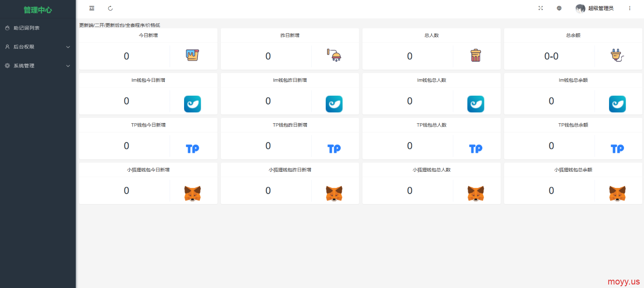Image resolution: width=644 pixels, height=288 pixels.
Task: Click the plug icon in 总余额 card
Action: click(x=617, y=56)
